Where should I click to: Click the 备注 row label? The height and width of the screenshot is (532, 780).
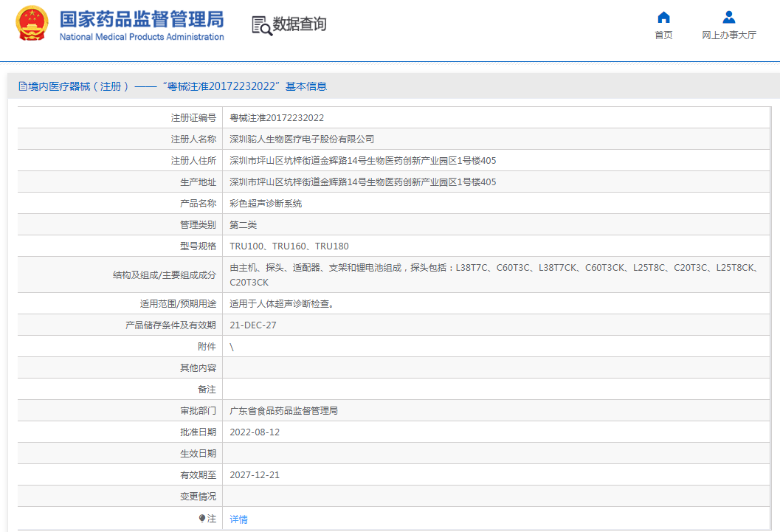pyautogui.click(x=207, y=390)
